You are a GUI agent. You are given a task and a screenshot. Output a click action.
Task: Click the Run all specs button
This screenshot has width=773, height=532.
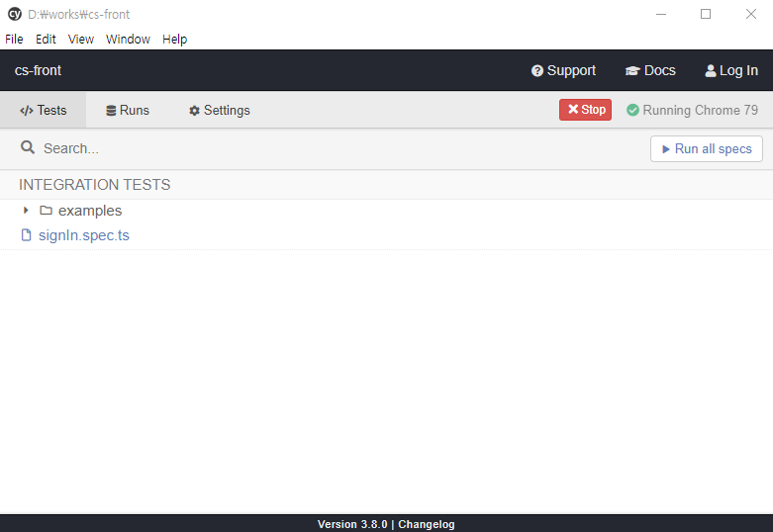click(x=706, y=148)
